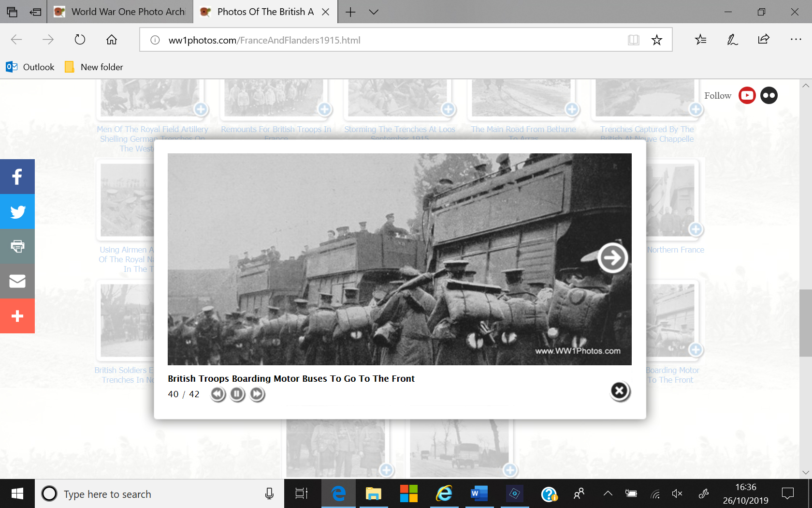
Task: Click the muted volume tray icon
Action: pyautogui.click(x=677, y=494)
